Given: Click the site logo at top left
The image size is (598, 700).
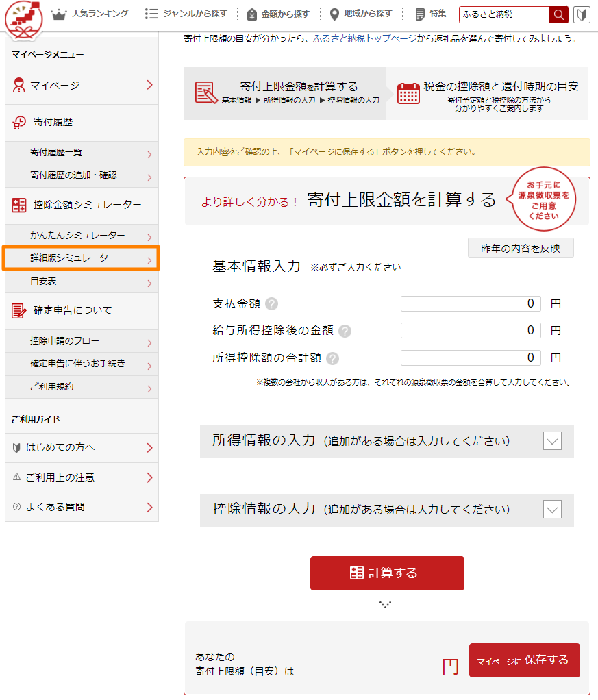Looking at the screenshot, I should (x=24, y=18).
